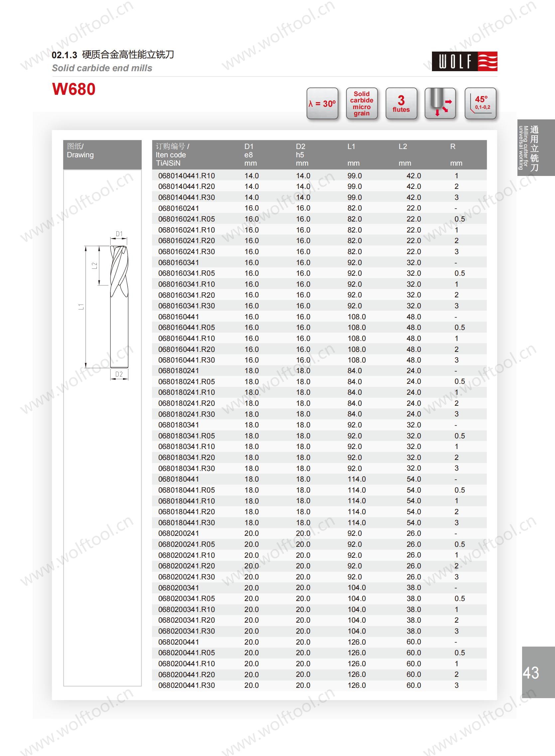Image resolution: width=555 pixels, height=756 pixels.
Task: Select item code 0680180241.R10
Action: coord(187,392)
